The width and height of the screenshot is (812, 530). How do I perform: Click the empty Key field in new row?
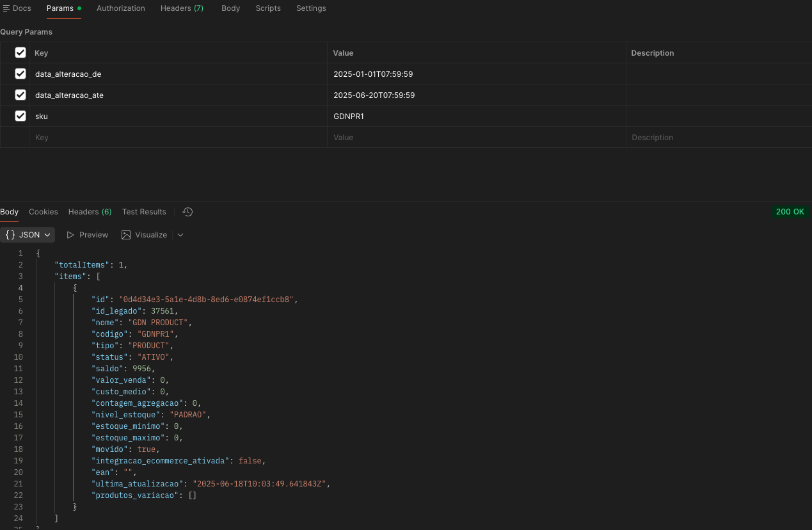pyautogui.click(x=177, y=138)
